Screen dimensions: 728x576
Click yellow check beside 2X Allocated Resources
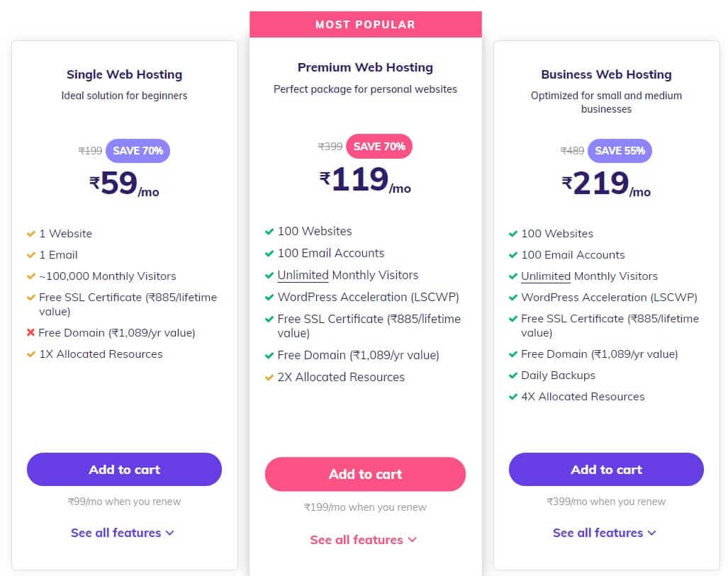(269, 378)
